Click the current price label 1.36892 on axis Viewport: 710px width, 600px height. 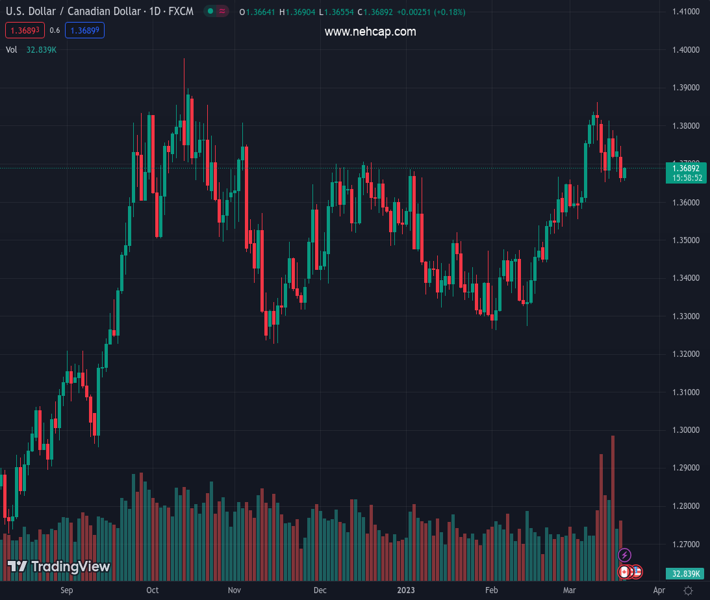(688, 168)
